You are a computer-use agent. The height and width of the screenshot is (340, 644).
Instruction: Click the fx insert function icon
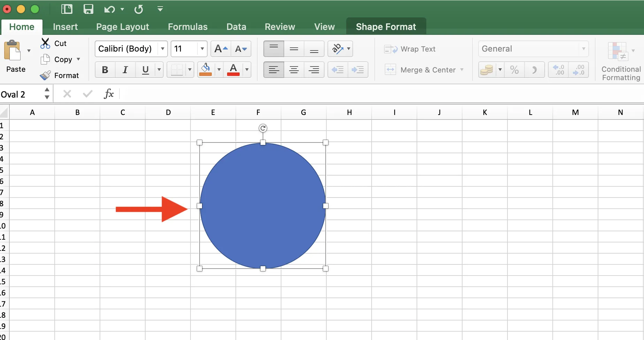click(109, 94)
